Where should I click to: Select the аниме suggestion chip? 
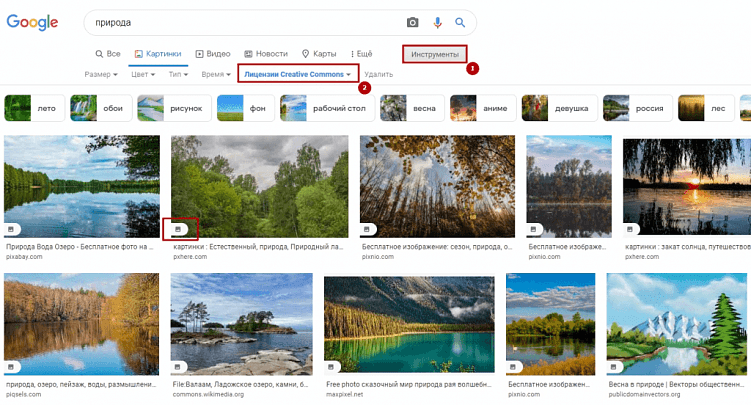483,108
